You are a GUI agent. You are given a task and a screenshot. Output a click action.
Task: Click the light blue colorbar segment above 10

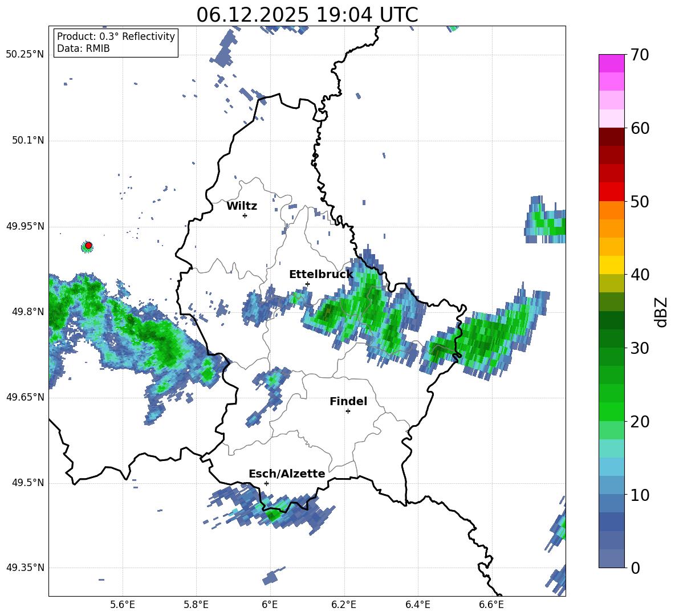click(612, 486)
